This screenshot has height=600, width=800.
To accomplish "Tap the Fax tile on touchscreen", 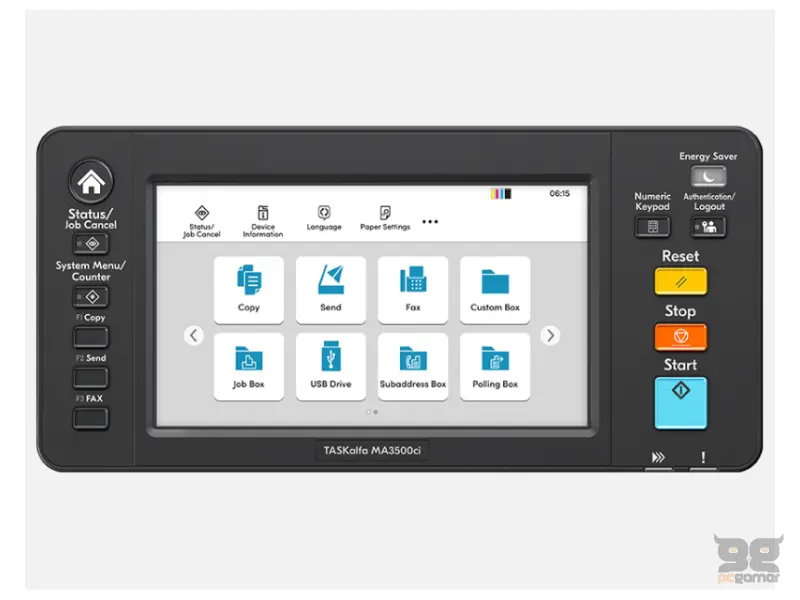I will [413, 290].
